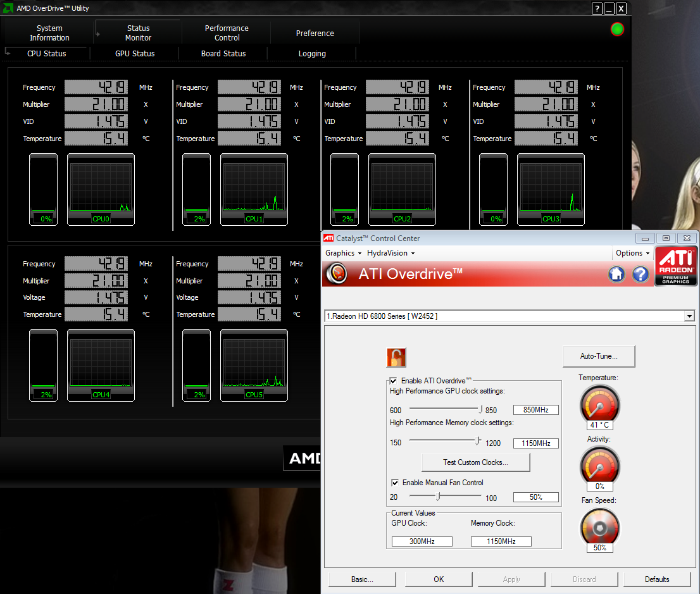Screen dimensions: 700x594
Task: Open Performance Control tab
Action: (227, 33)
